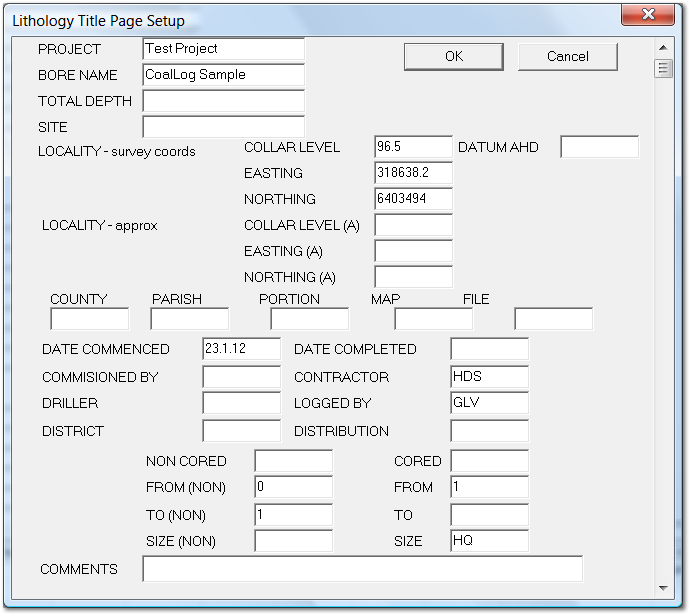Focus the SIZE field containing HQ
The image size is (691, 616).
(x=489, y=541)
